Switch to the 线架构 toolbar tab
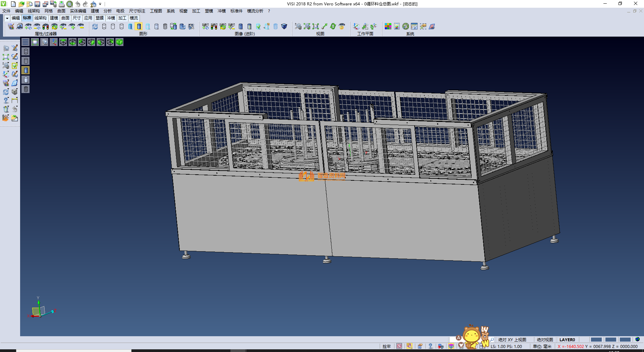 pyautogui.click(x=40, y=18)
